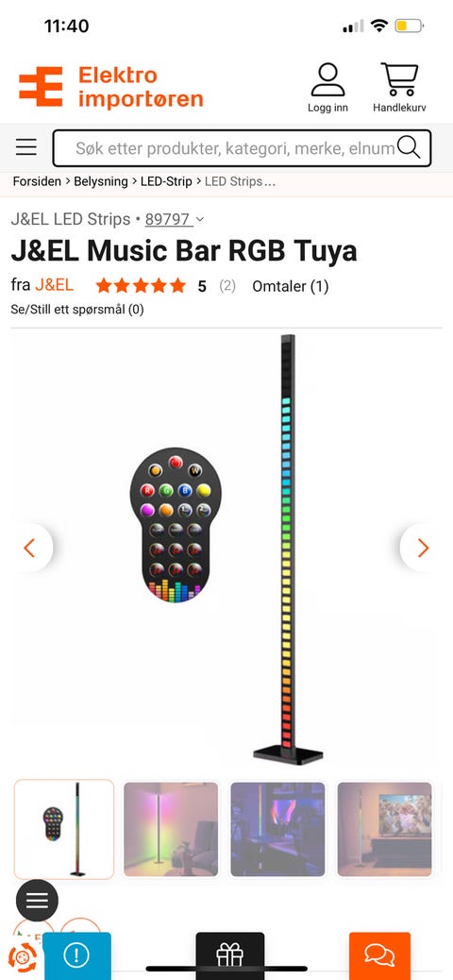The width and height of the screenshot is (453, 980).
Task: Show next product image with right arrow
Action: pyautogui.click(x=424, y=549)
